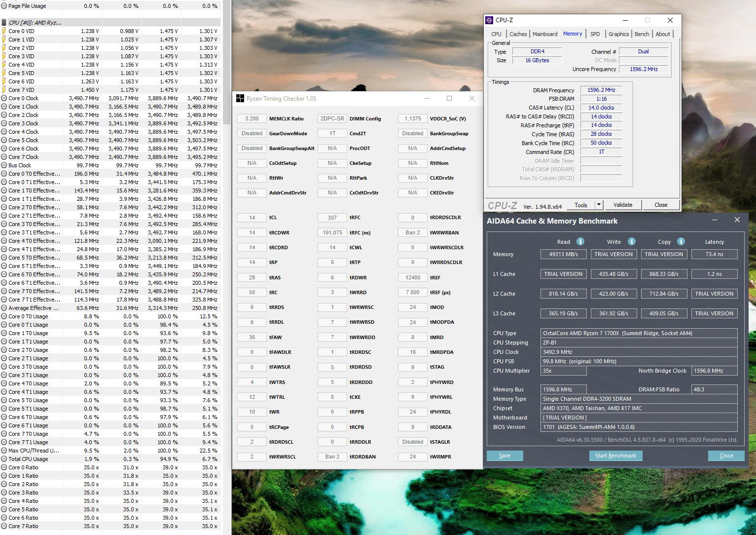Open the About tab in CPU-Z
This screenshot has width=756, height=535.
[x=663, y=34]
